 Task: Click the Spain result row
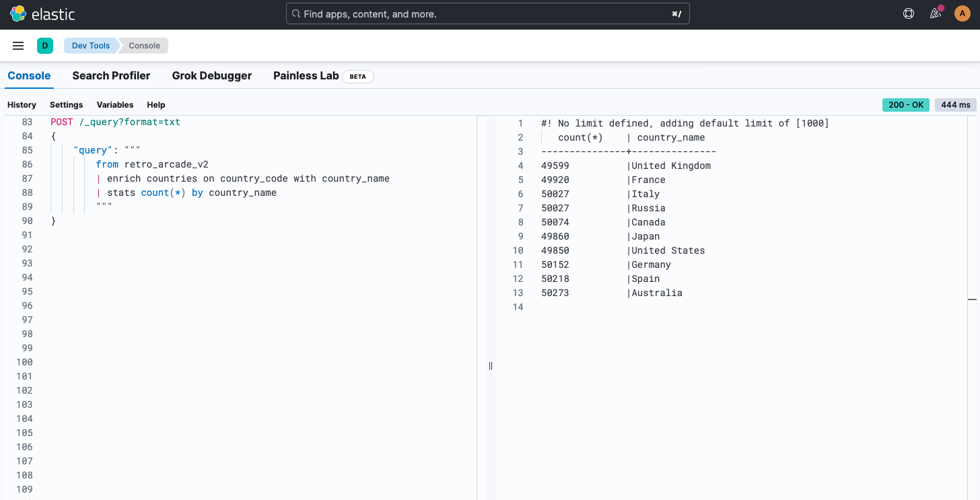[600, 279]
